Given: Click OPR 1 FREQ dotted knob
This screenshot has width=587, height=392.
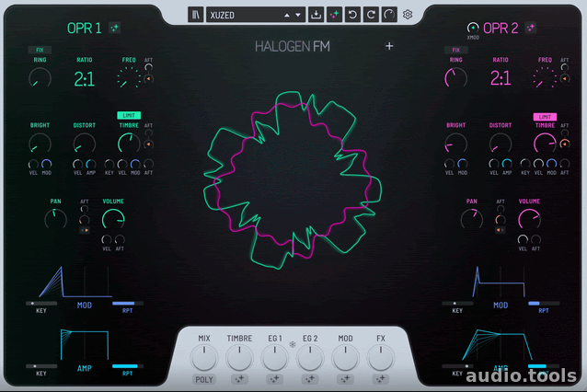Looking at the screenshot, I should 129,78.
